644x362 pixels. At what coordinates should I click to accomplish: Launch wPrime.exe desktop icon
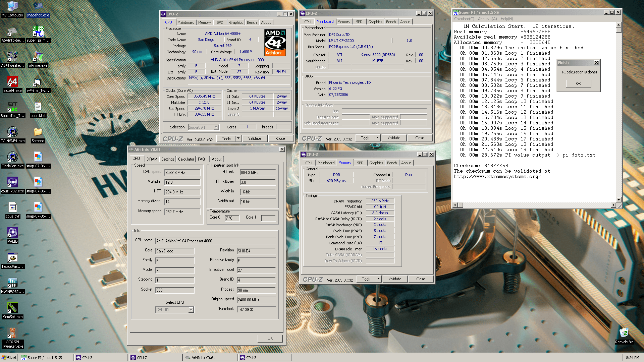point(38,59)
